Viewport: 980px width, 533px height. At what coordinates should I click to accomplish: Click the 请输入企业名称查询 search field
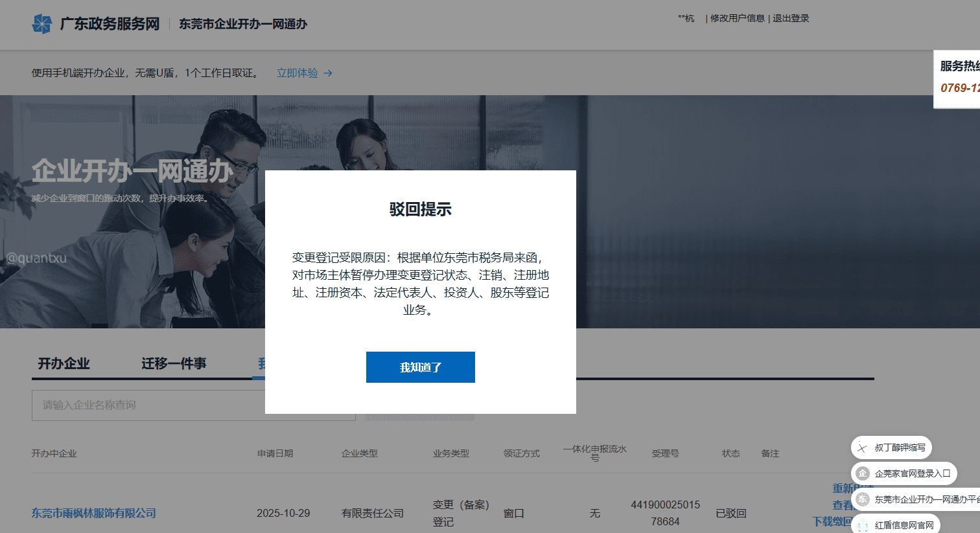click(149, 405)
